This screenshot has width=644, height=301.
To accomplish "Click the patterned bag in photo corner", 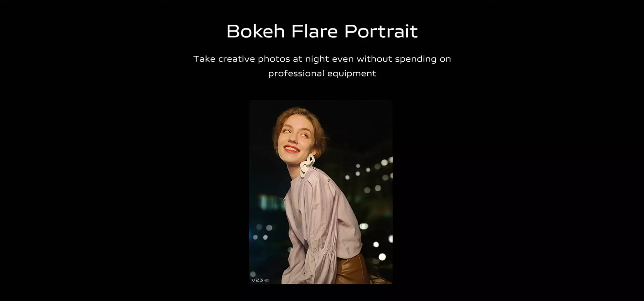I will (380, 279).
